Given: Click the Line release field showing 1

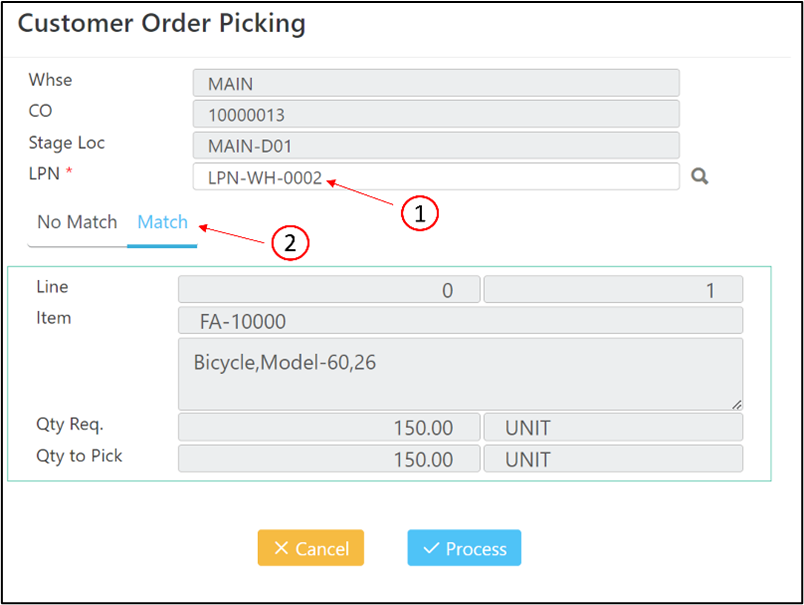Looking at the screenshot, I should (x=612, y=290).
